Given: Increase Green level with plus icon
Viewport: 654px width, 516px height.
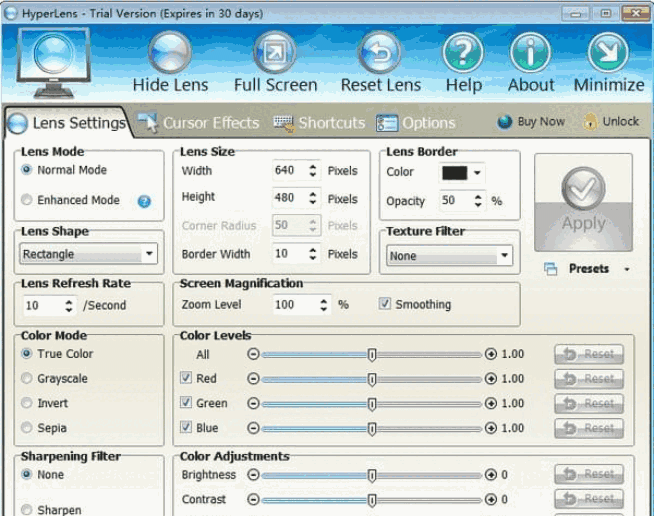Looking at the screenshot, I should pyautogui.click(x=491, y=403).
